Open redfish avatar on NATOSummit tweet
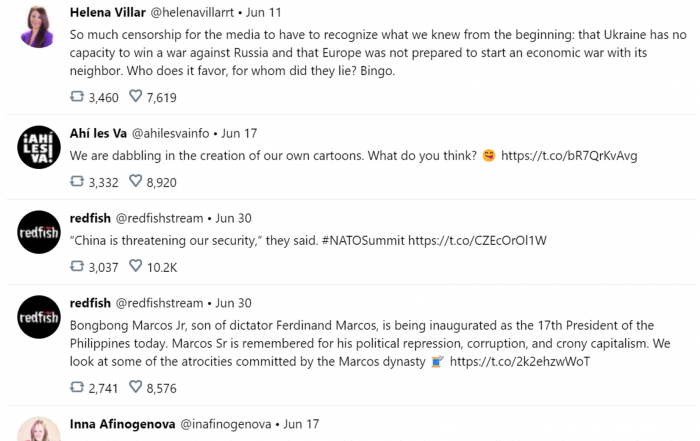The height and width of the screenshot is (441, 700). [39, 232]
